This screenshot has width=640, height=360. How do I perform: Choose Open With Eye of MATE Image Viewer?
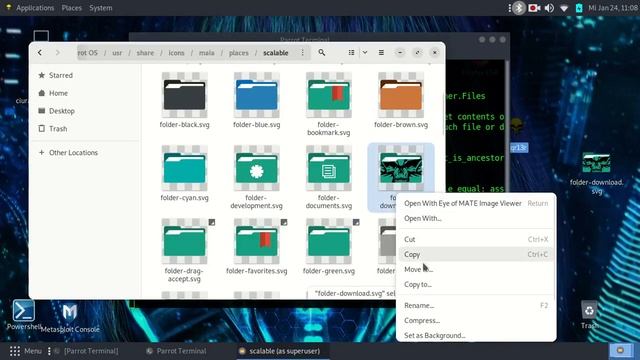[476, 203]
